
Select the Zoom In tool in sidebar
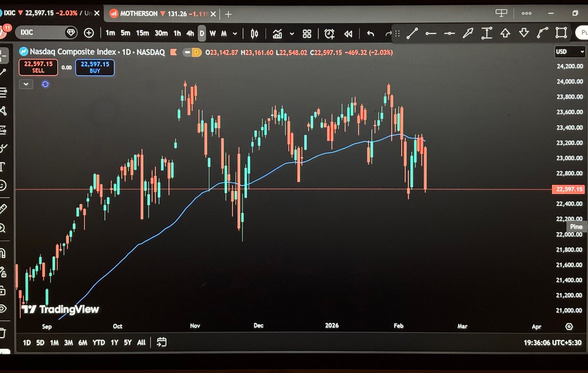[3, 228]
